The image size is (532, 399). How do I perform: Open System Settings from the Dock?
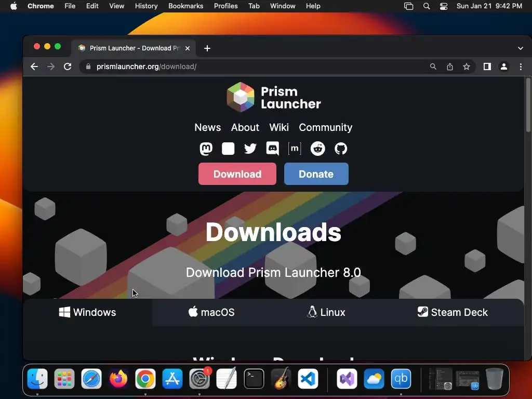(199, 379)
